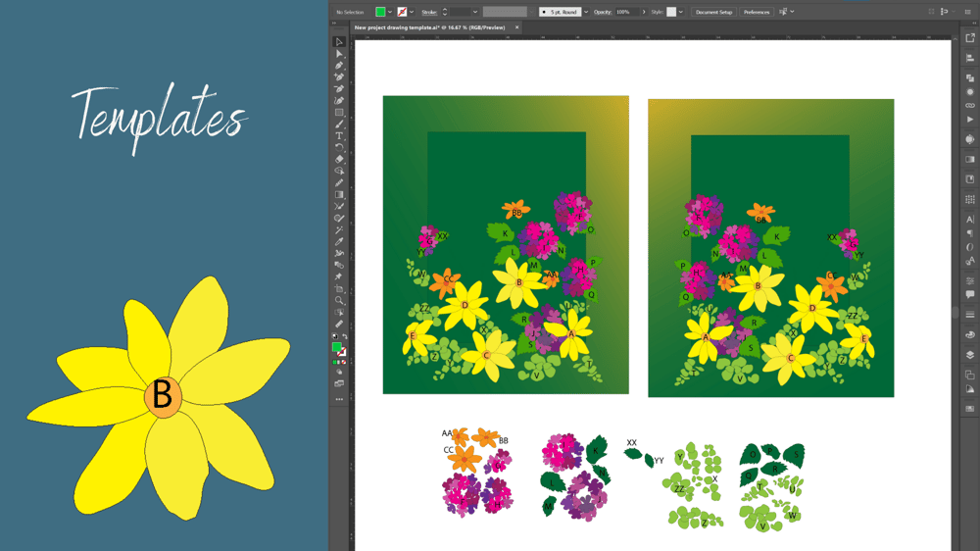Screen dimensions: 980x551
Task: Open Edit Toolbar three-dots menu
Action: pos(339,399)
